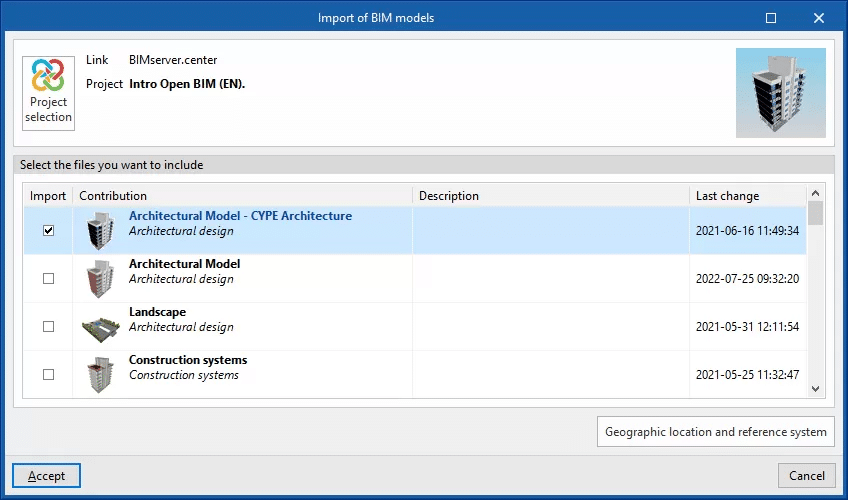
Task: Click the list scrollbar up arrow
Action: click(x=815, y=194)
